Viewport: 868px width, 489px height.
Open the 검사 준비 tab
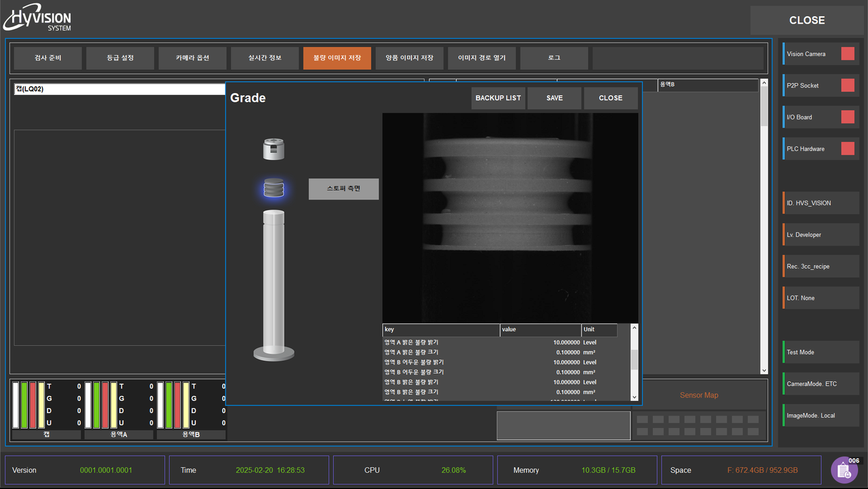(48, 58)
